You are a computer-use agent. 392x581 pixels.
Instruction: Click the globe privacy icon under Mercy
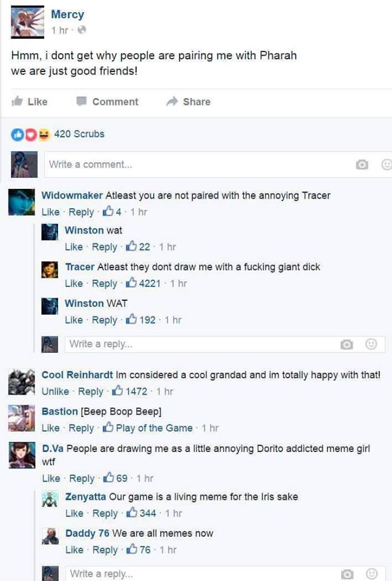pyautogui.click(x=82, y=30)
